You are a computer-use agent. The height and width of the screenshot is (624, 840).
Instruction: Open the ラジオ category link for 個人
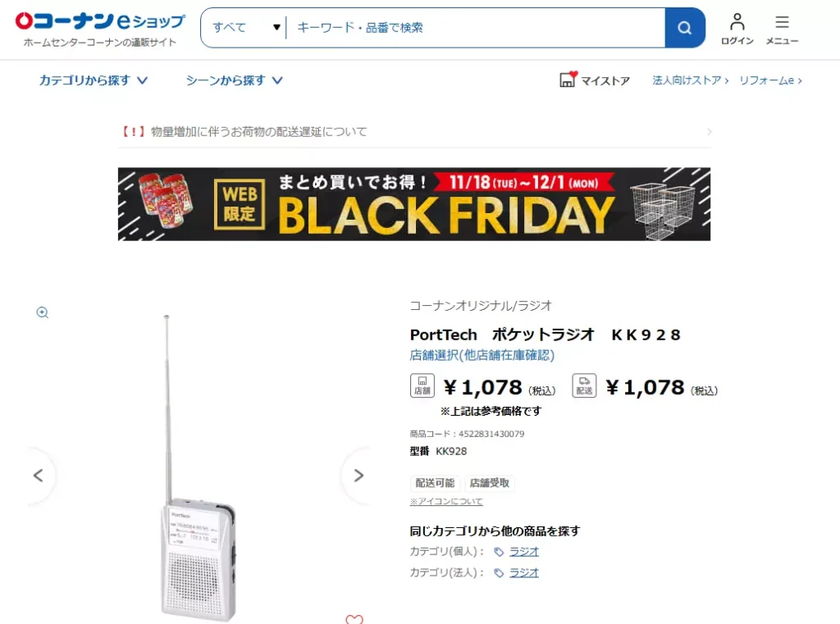click(x=524, y=551)
